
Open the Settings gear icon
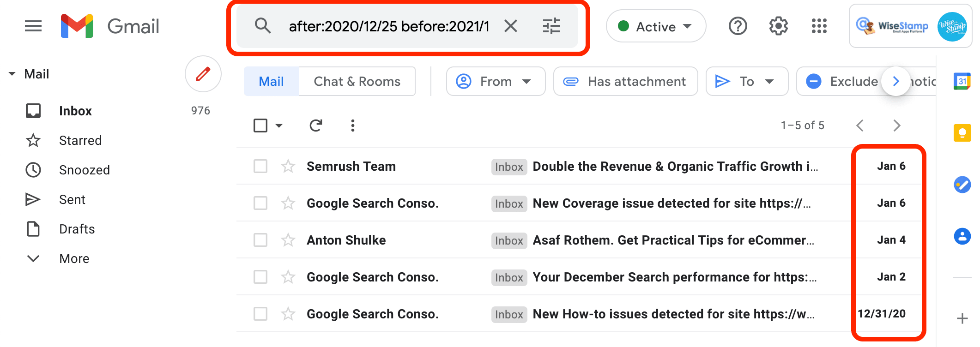click(778, 26)
